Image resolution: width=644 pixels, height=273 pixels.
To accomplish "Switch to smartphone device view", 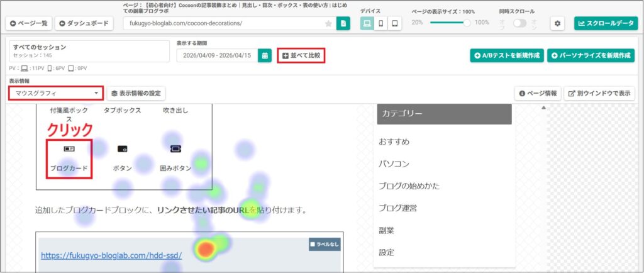I will 381,23.
